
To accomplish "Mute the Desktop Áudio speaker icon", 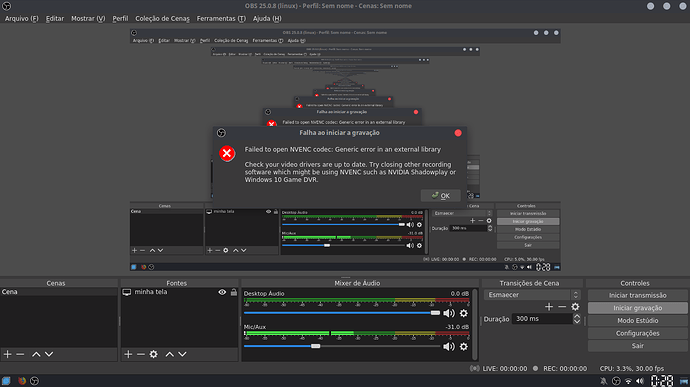I will pos(449,313).
